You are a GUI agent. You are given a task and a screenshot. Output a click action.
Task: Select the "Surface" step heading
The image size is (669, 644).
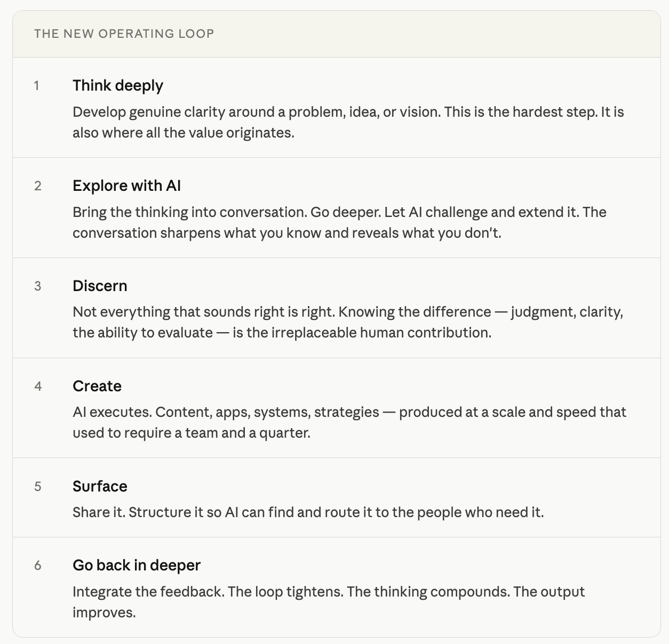pos(100,486)
